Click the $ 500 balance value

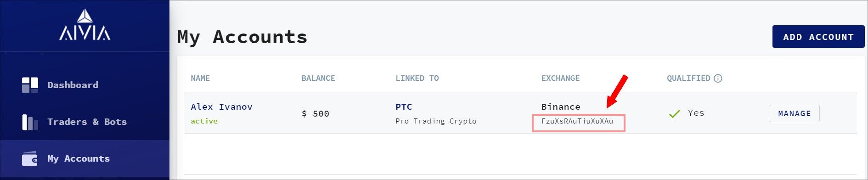(x=316, y=114)
